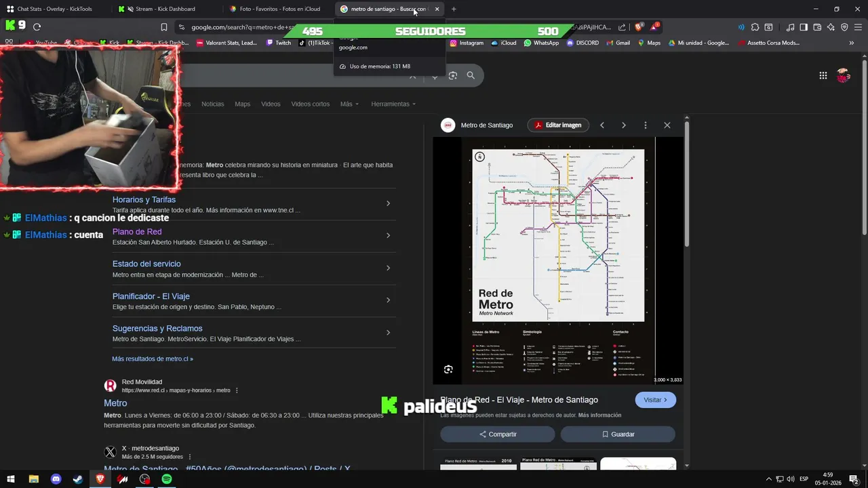Go to previous image in preview panel
Viewport: 868px width, 488px height.
[x=601, y=125]
